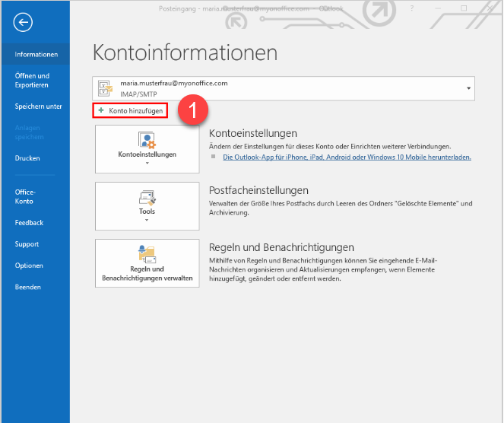Expand the account selector dropdown arrow

click(467, 87)
